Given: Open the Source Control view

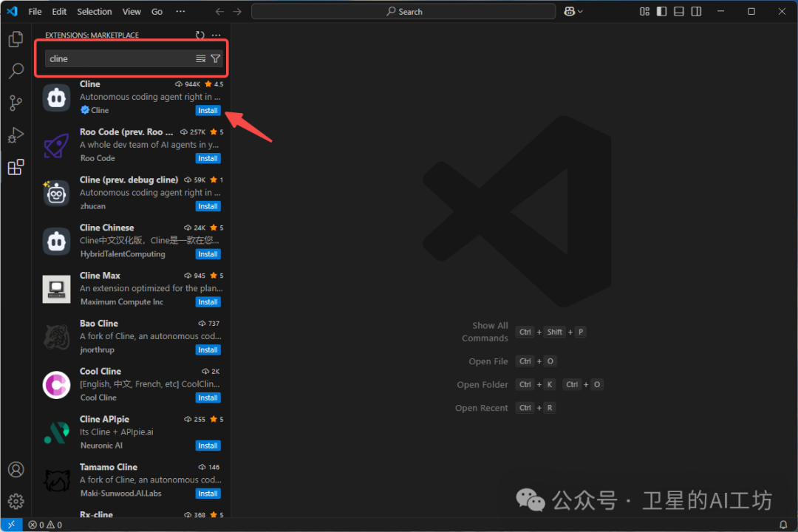Looking at the screenshot, I should [16, 103].
